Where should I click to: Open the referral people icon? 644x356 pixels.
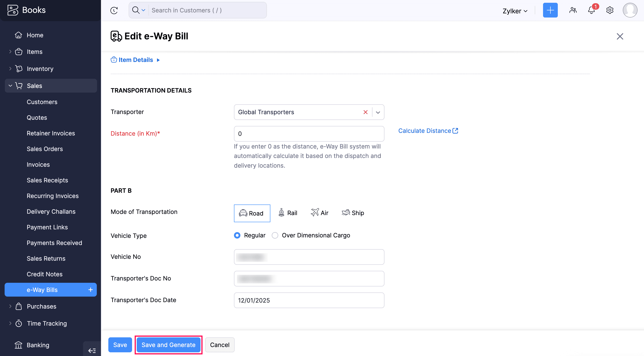coord(573,10)
